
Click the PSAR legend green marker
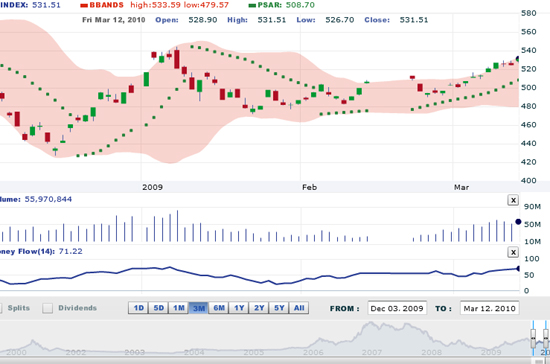pos(252,5)
